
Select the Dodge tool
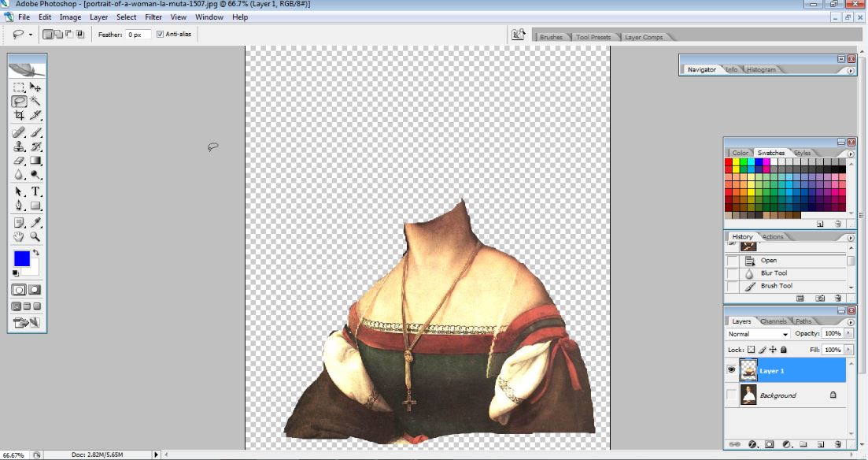pos(35,175)
